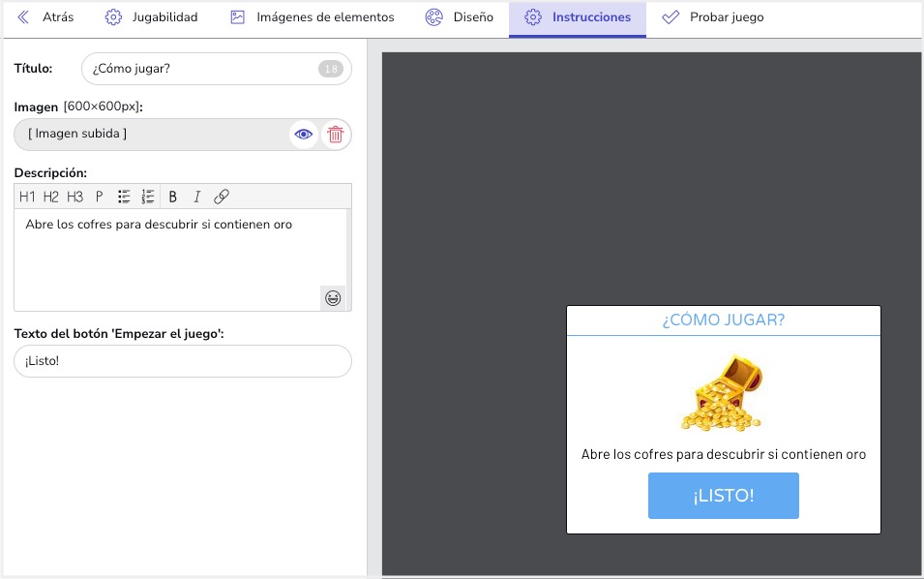
Task: Apply H2 heading format
Action: [50, 197]
